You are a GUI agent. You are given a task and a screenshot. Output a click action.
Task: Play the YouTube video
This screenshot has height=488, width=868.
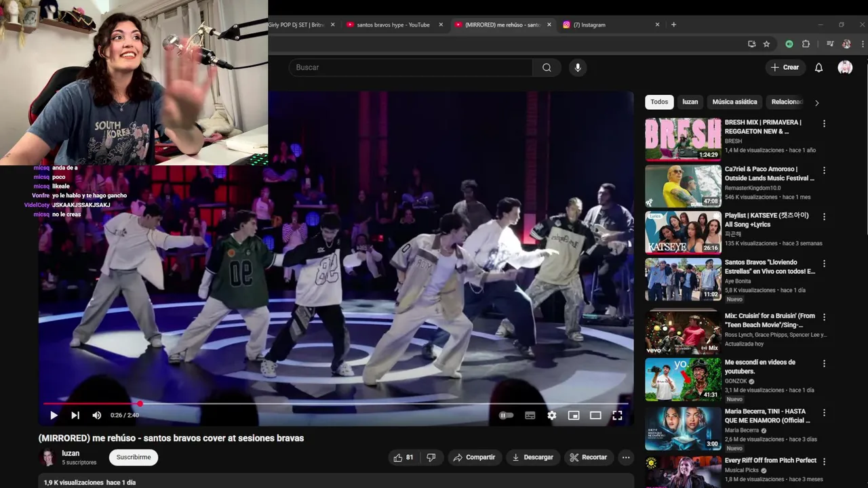tap(54, 415)
